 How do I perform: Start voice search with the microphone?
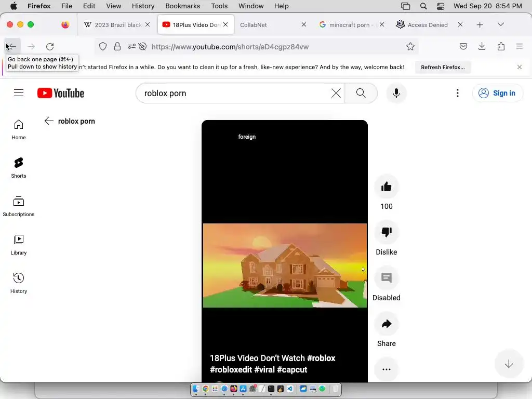(396, 93)
